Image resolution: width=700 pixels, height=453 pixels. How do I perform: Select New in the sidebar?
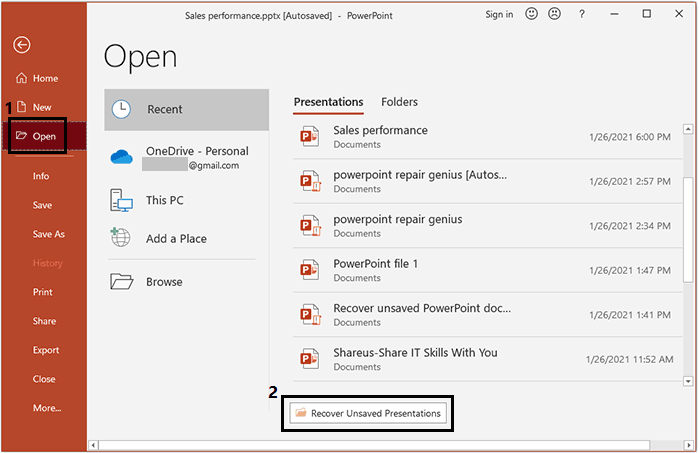(34, 107)
